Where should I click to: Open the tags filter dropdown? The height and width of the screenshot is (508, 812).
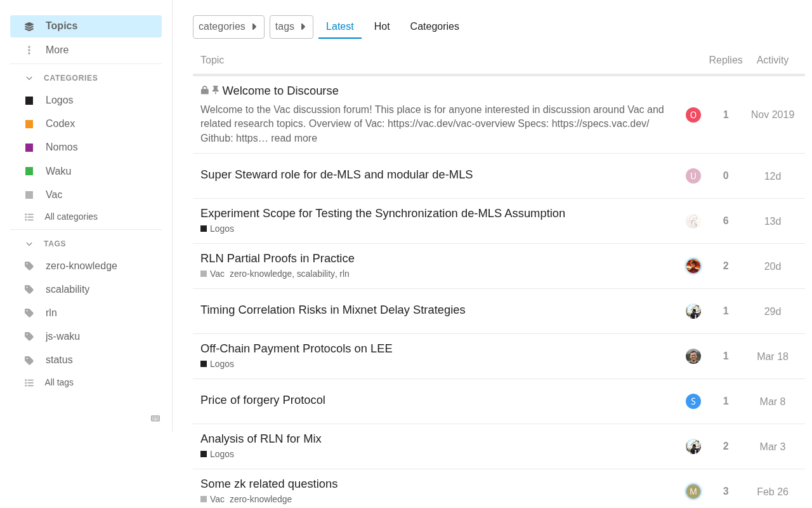(x=291, y=27)
